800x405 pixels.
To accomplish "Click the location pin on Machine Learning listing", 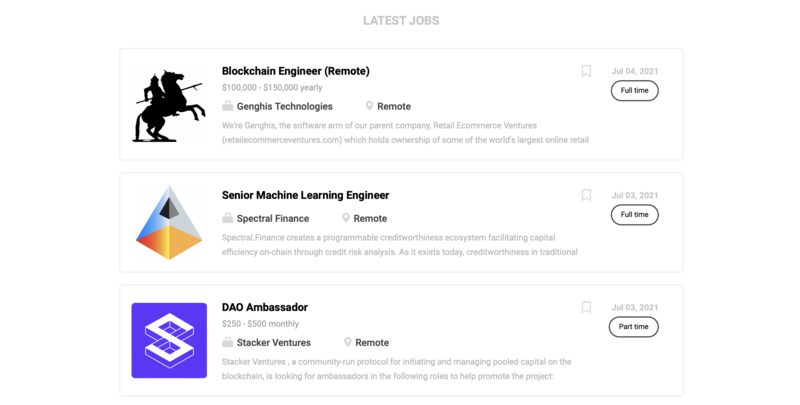I will click(x=346, y=218).
